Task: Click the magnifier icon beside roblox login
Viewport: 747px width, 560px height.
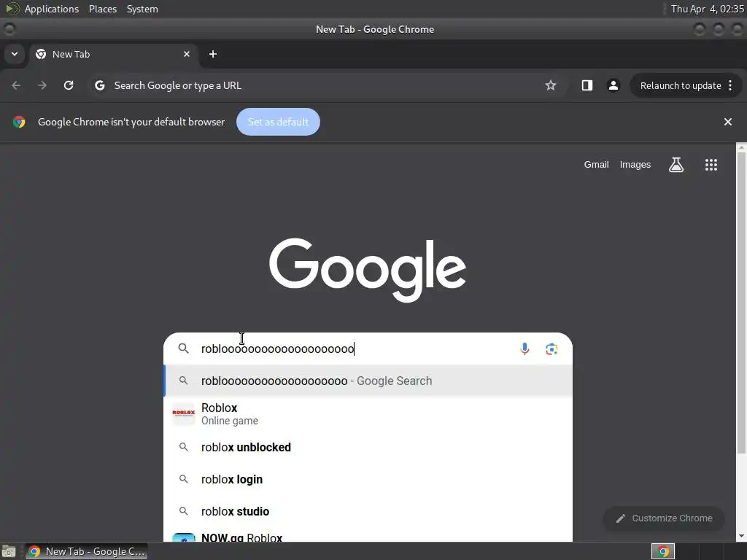Action: (x=183, y=479)
